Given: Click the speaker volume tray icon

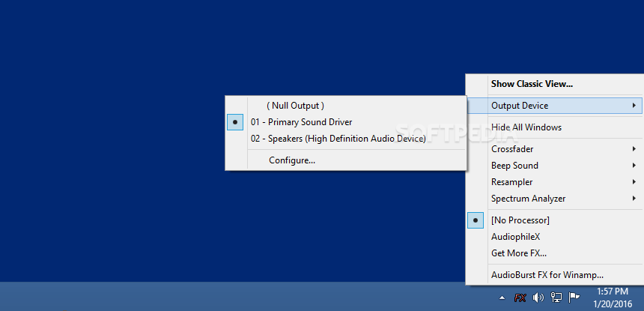Looking at the screenshot, I should click(538, 298).
